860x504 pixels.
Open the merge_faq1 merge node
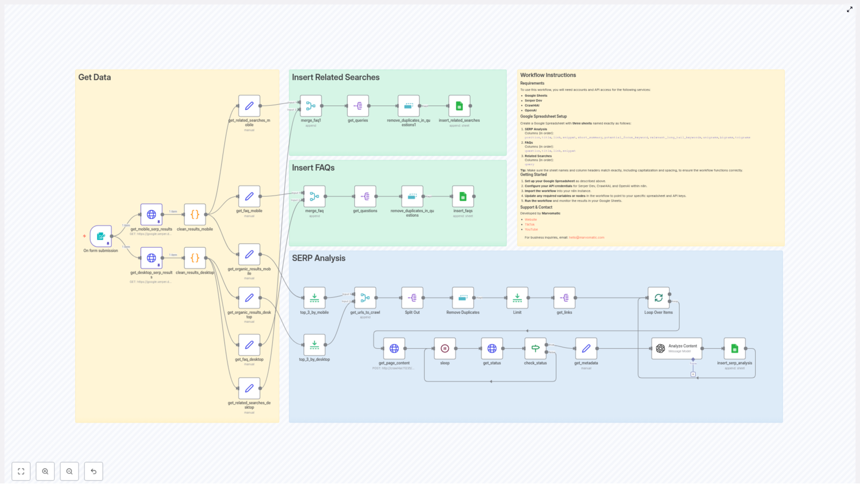click(x=311, y=105)
